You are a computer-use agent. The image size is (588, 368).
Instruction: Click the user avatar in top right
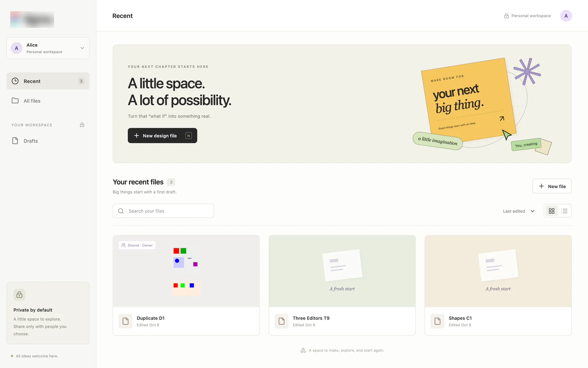[x=566, y=16]
